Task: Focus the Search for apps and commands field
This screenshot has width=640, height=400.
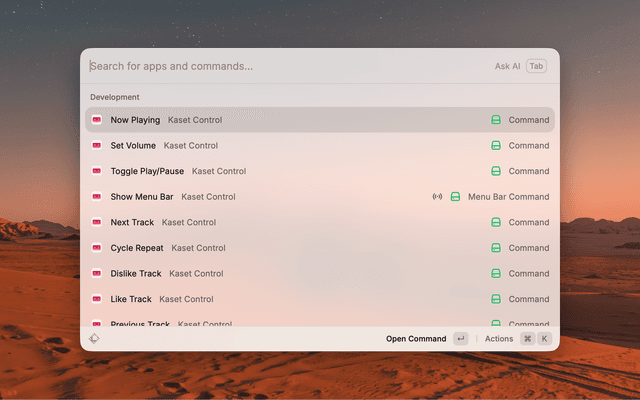Action: (280, 66)
